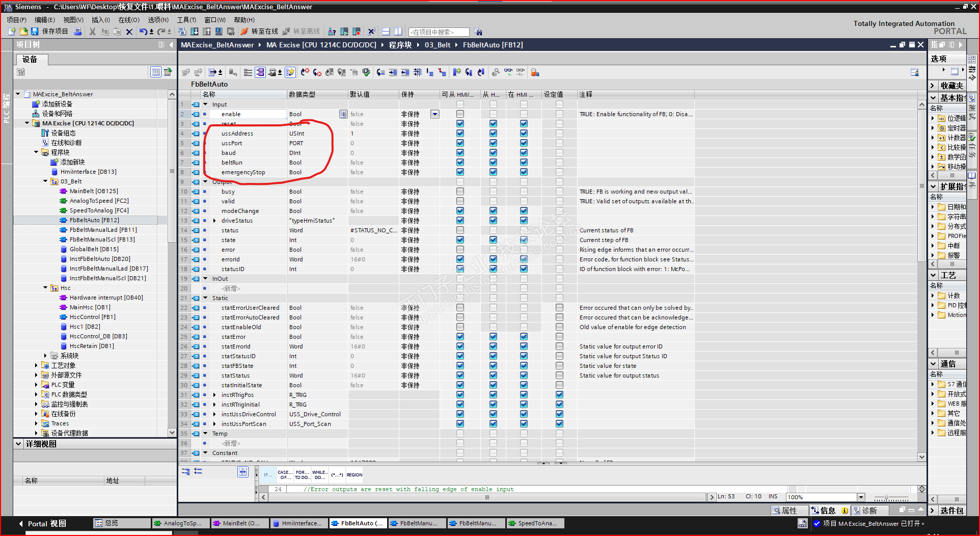The image size is (980, 536).
Task: Expand the driveStatus struct
Action: click(214, 221)
